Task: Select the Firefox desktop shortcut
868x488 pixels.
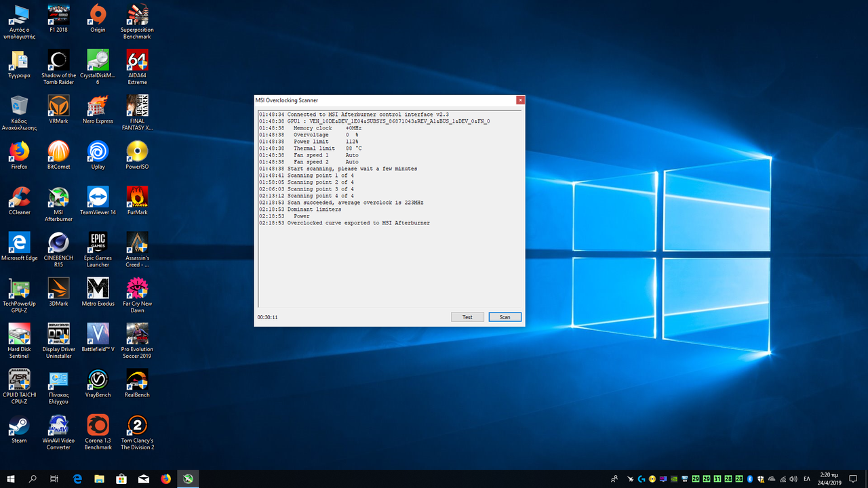Action: pyautogui.click(x=19, y=155)
